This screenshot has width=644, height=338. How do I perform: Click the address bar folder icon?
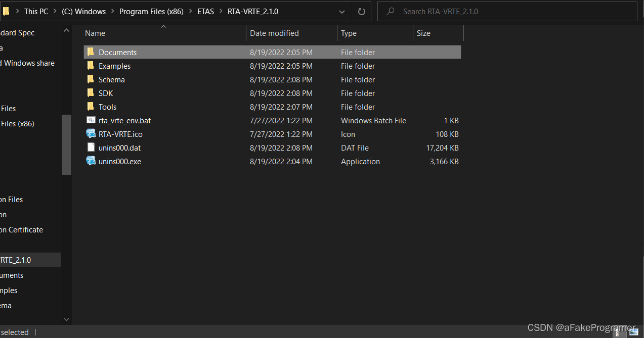point(6,11)
